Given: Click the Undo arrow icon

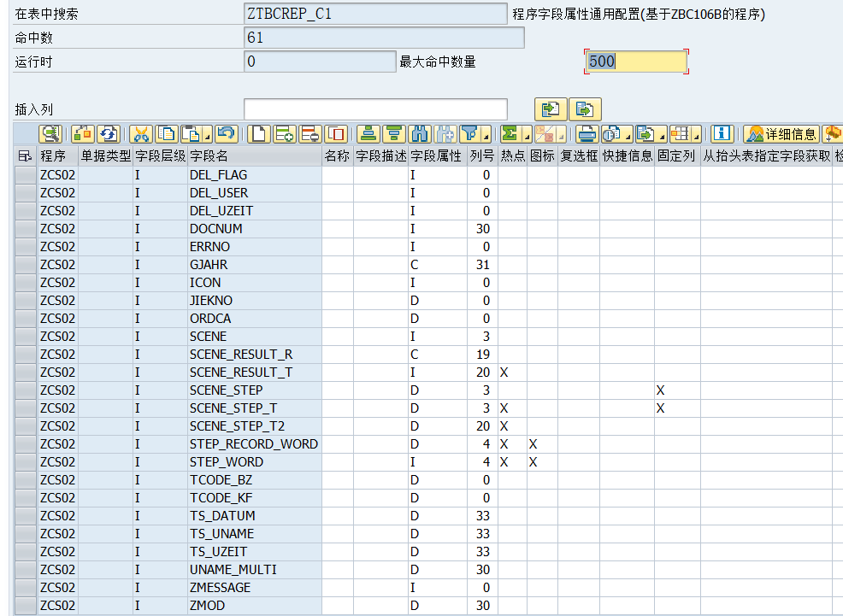Looking at the screenshot, I should click(227, 133).
